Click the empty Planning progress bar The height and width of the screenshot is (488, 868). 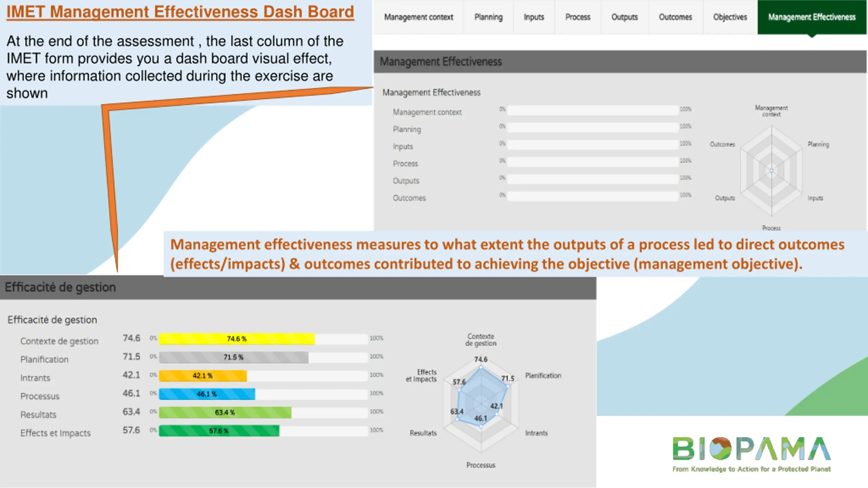593,127
